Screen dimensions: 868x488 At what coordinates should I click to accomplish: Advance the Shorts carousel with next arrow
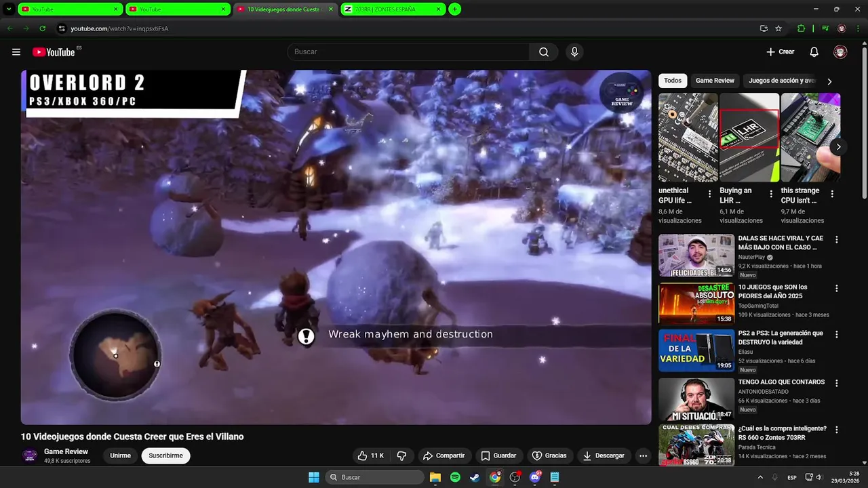[x=838, y=146]
